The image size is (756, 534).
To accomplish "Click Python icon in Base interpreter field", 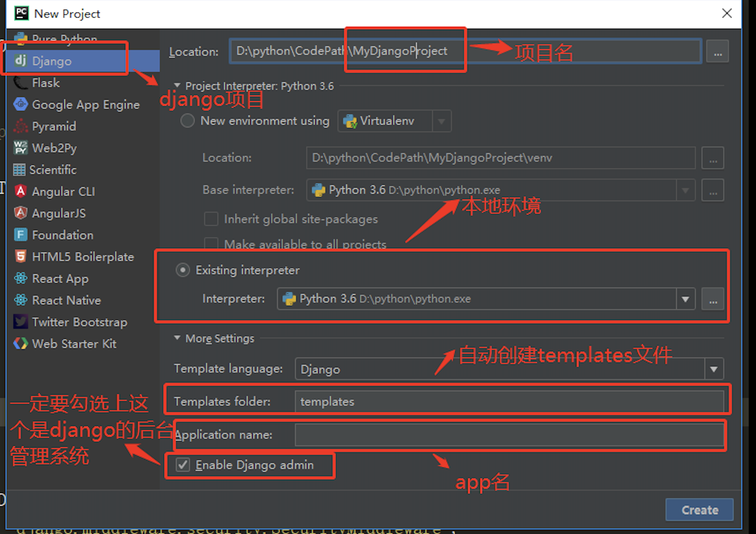I will (x=318, y=190).
